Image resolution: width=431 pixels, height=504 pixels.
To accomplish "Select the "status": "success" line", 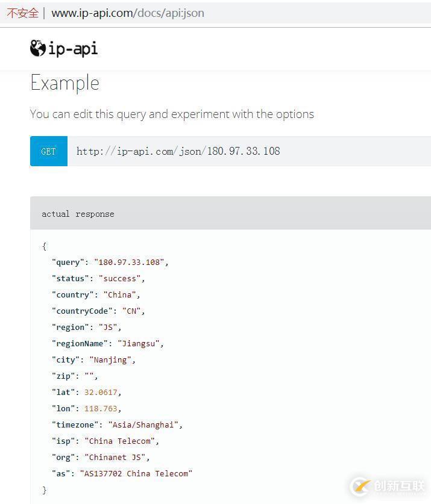I will [98, 278].
